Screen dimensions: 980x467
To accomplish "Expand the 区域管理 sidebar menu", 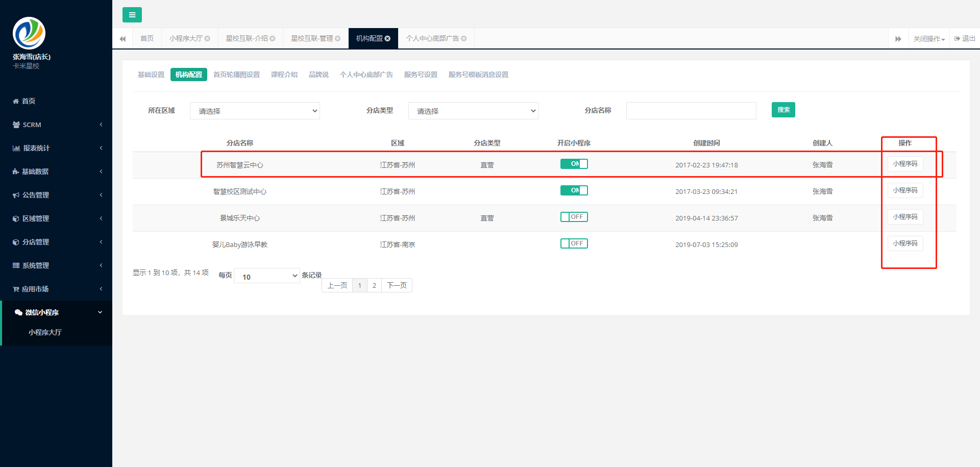I will [x=56, y=218].
